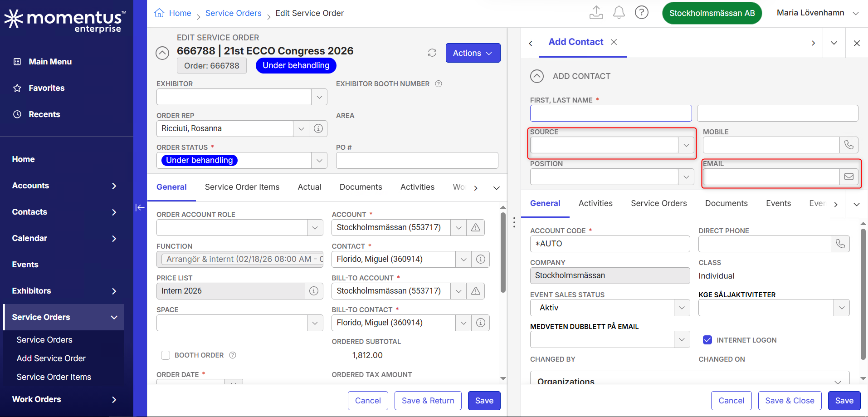
Task: Click the Mobile phone icon
Action: pos(849,145)
